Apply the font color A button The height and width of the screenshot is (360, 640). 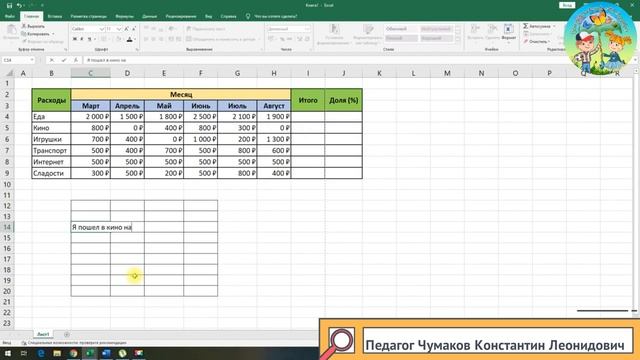tap(129, 39)
